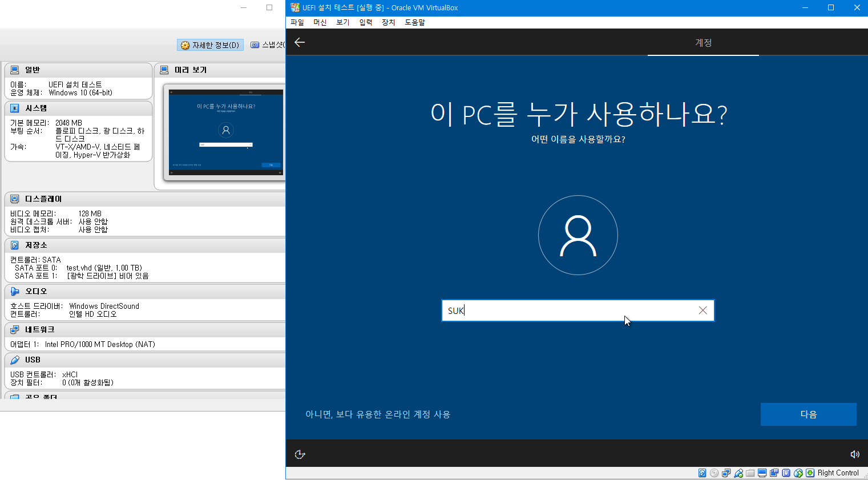The height and width of the screenshot is (480, 868).
Task: Click the '이 PC를 누가 사용하나요?' heading
Action: click(579, 114)
